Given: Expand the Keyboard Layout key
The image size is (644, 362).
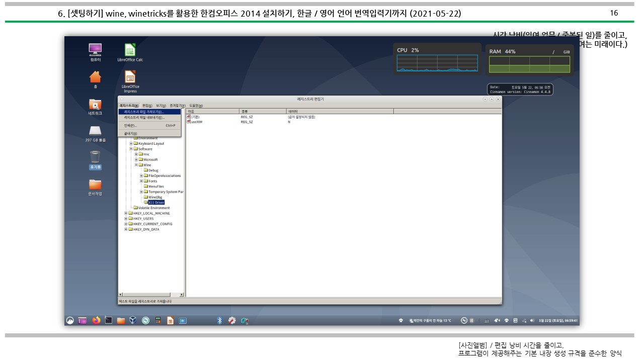Looking at the screenshot, I should point(131,143).
